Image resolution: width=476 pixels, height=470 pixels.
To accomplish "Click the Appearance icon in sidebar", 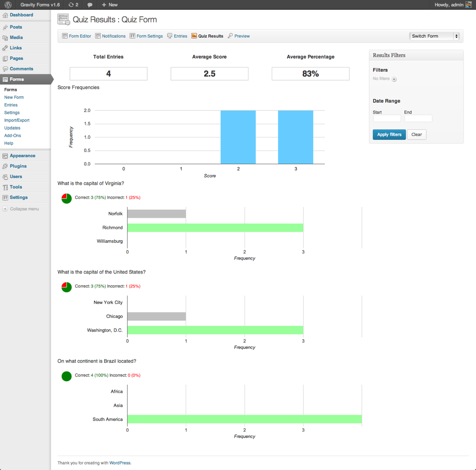I will [5, 156].
